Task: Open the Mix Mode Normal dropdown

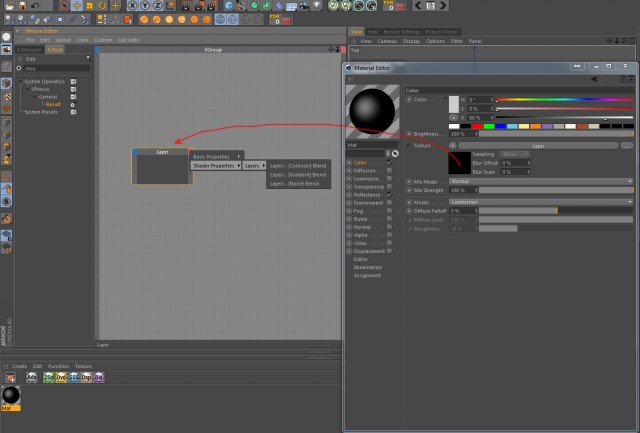Action: tap(541, 181)
